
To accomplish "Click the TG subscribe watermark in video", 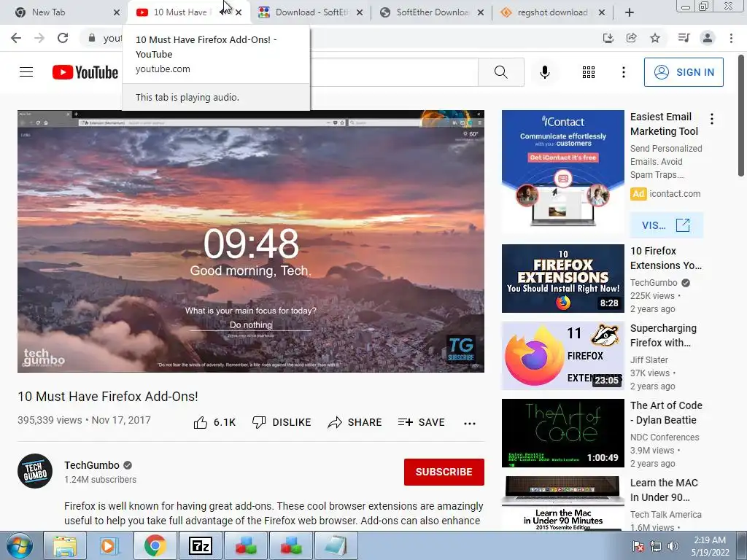I will click(461, 349).
